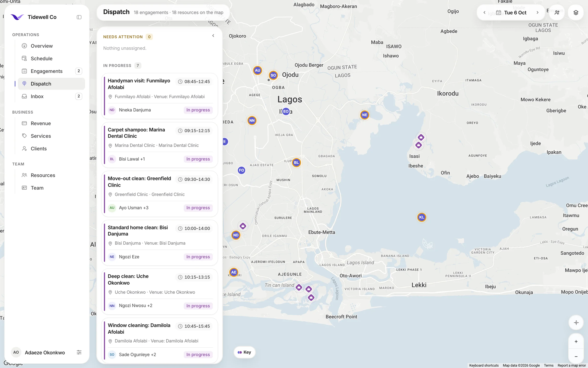
Task: Click Bisi Lawal BL avatar in list
Action: click(x=112, y=159)
